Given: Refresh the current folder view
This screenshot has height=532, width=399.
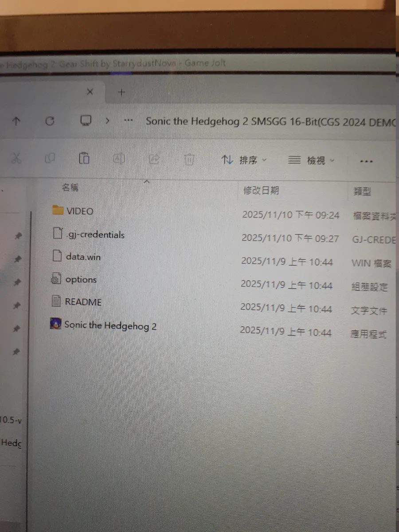Looking at the screenshot, I should pyautogui.click(x=50, y=121).
